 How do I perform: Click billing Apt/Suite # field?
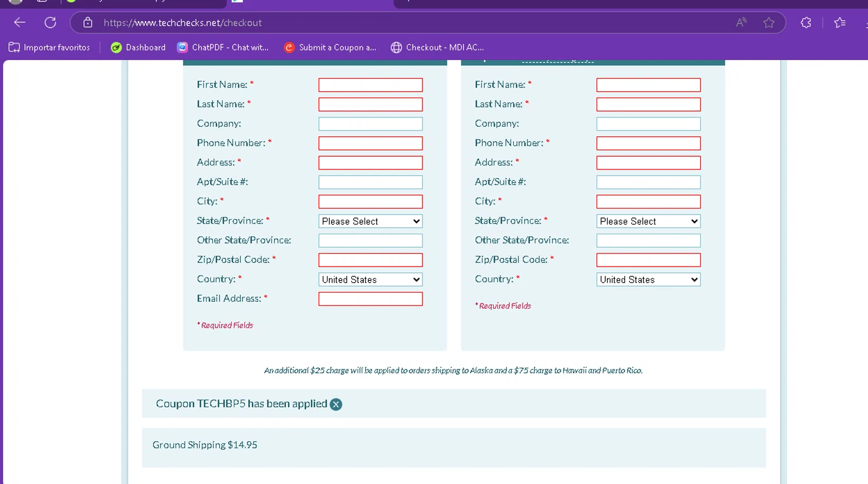(370, 182)
